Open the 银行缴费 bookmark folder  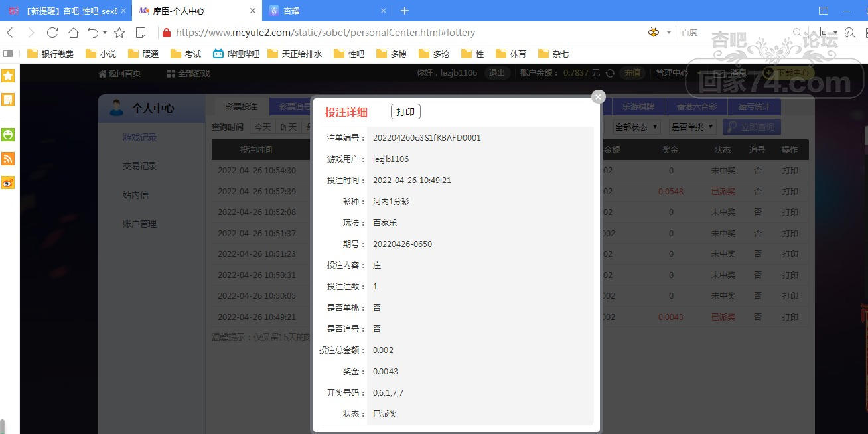(51, 54)
